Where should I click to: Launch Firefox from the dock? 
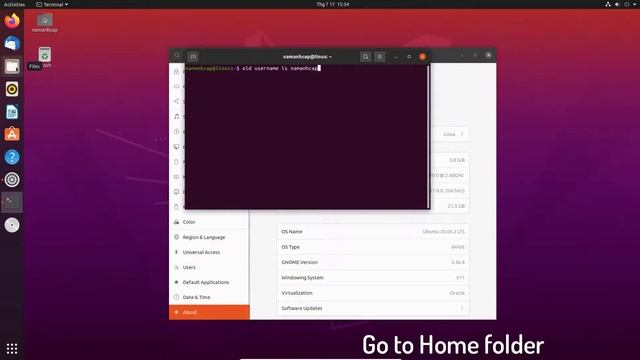12,21
